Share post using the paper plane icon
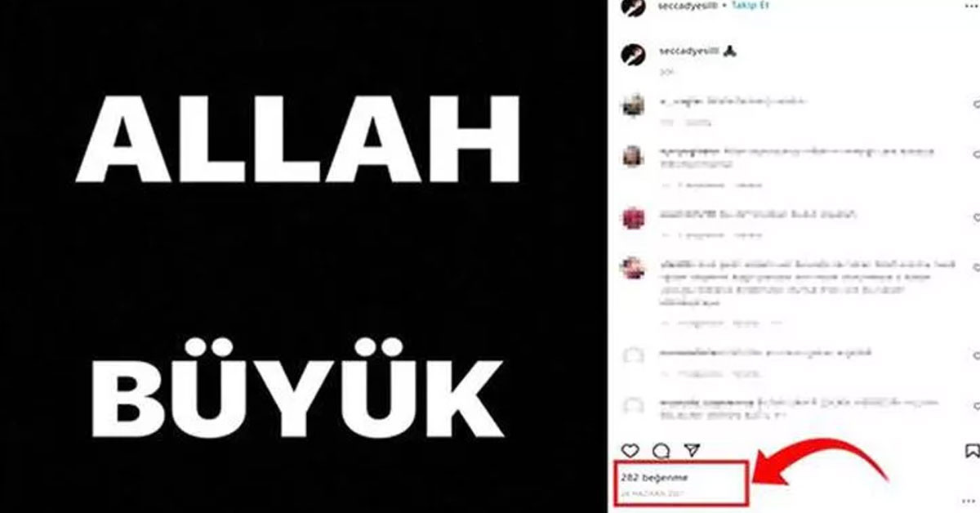980x513 pixels. click(x=692, y=451)
